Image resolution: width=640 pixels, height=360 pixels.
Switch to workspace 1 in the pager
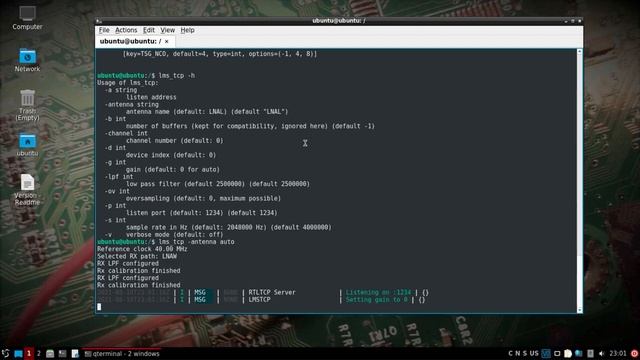(29, 353)
